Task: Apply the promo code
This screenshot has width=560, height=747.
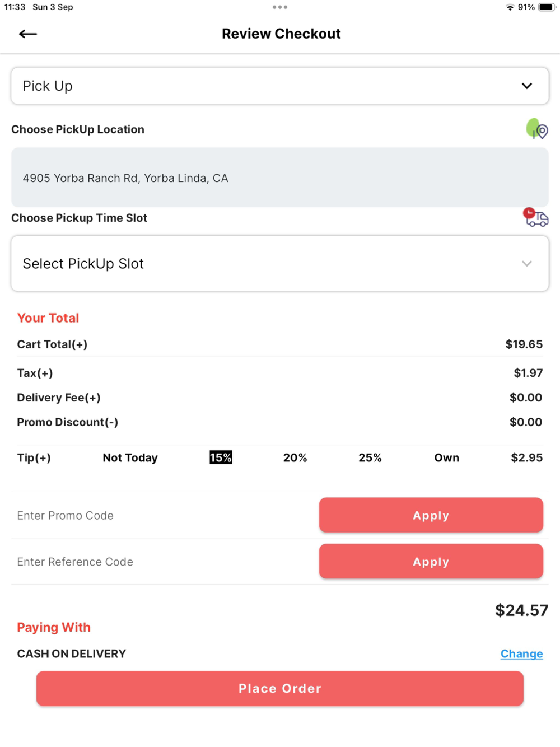Action: point(431,515)
